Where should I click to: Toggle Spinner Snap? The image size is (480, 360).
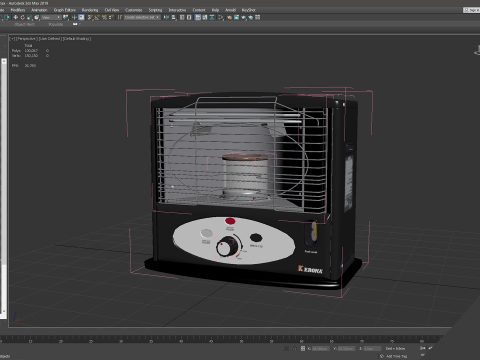pyautogui.click(x=112, y=17)
